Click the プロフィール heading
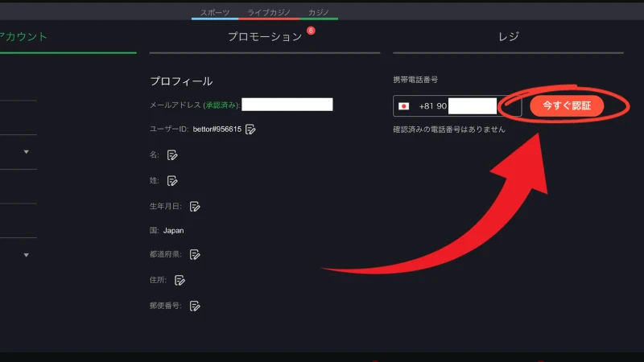Viewport: 644px width, 362px height. [181, 81]
